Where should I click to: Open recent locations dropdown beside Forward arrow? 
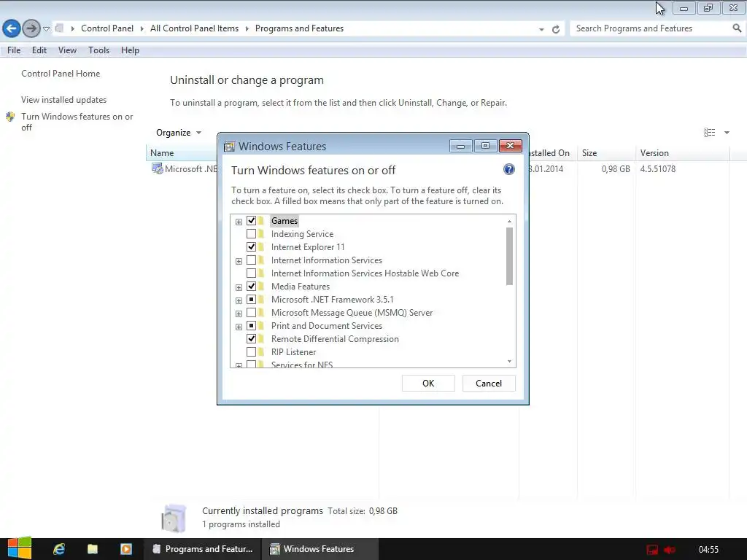pos(46,29)
